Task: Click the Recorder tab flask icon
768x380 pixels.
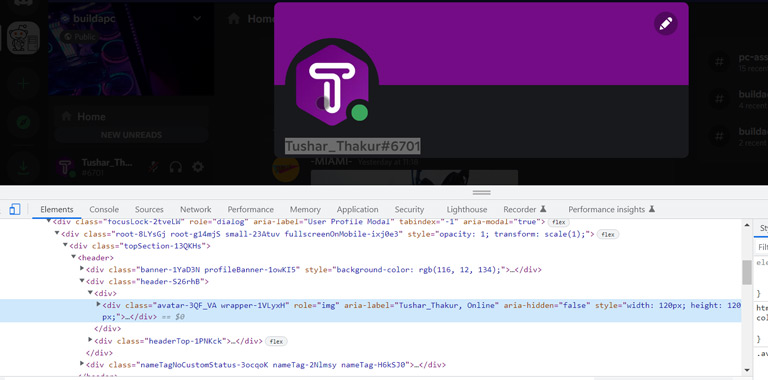Action: tap(543, 209)
